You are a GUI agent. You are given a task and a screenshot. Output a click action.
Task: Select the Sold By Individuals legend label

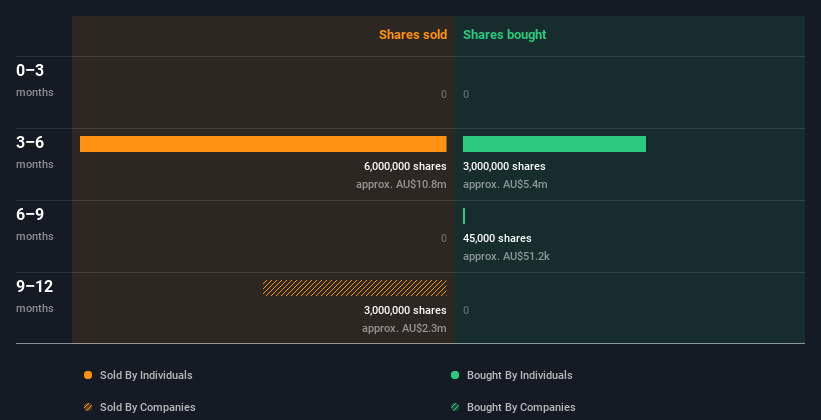[146, 375]
